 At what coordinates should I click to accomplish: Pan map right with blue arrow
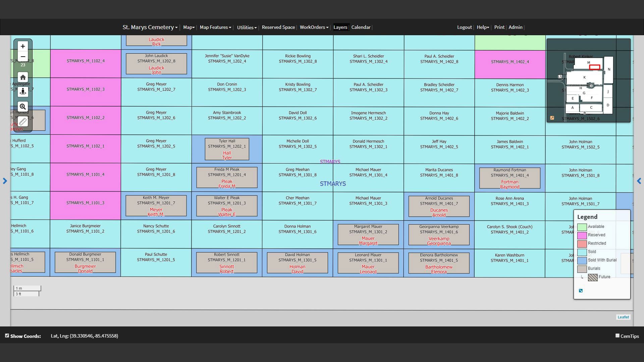point(639,181)
